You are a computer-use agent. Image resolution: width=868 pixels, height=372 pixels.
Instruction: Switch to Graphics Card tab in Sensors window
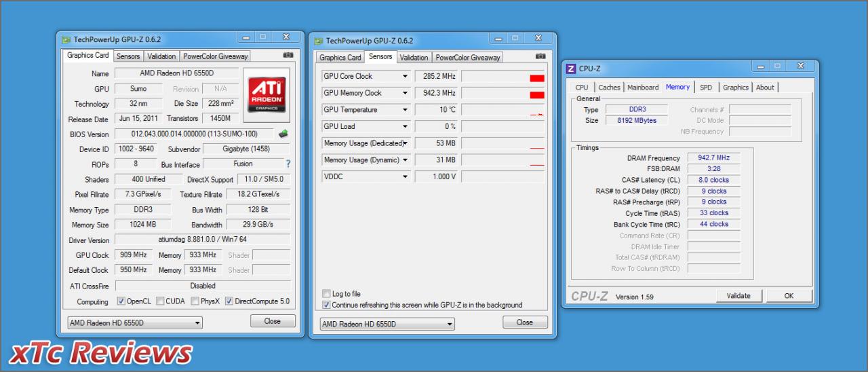coord(340,58)
